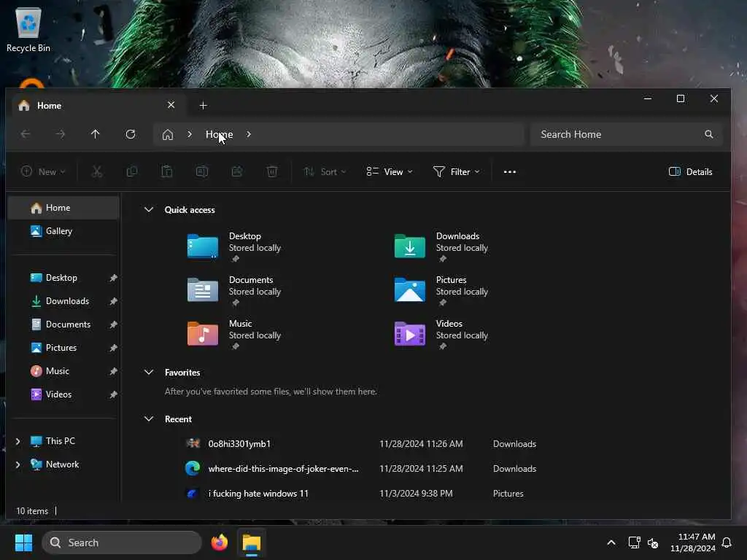This screenshot has height=560, width=747.
Task: Select Home in the sidebar
Action: [63, 208]
